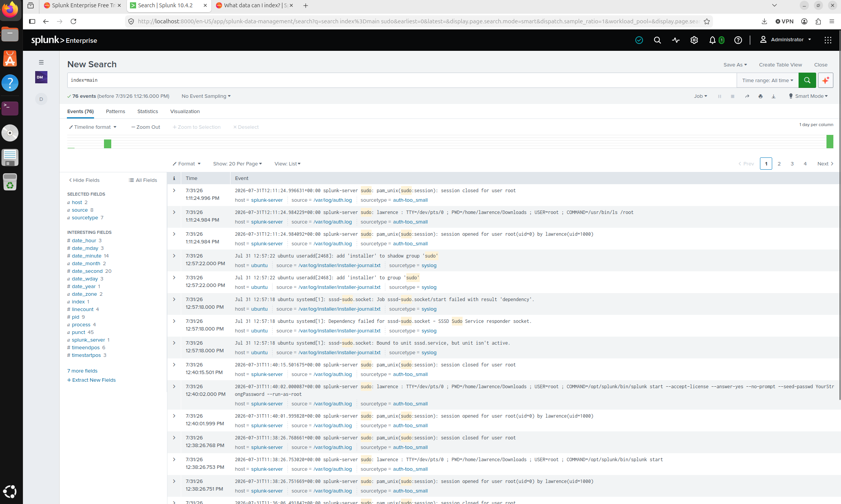
Task: Click the Close search button
Action: point(820,65)
